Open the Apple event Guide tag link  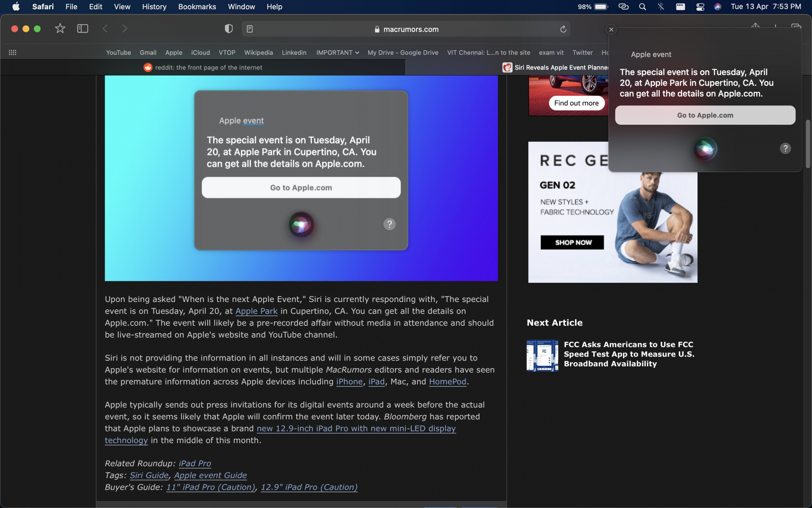(210, 475)
